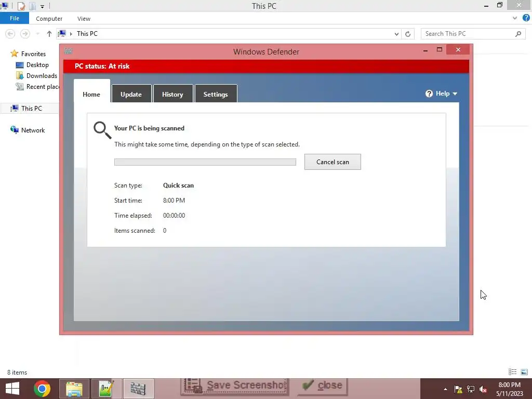Restore down the This PC window
532x399 pixels.
[499, 5]
